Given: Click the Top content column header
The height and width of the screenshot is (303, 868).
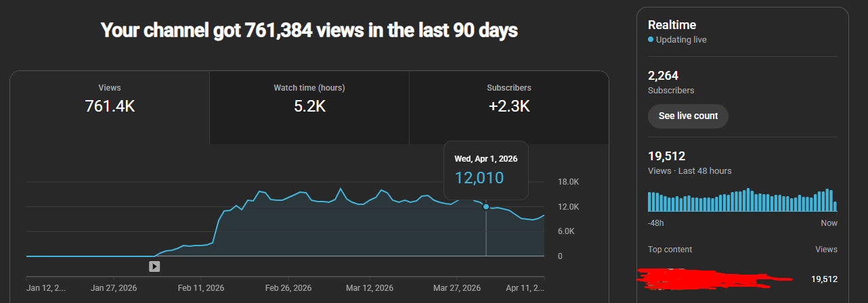Looking at the screenshot, I should [670, 250].
